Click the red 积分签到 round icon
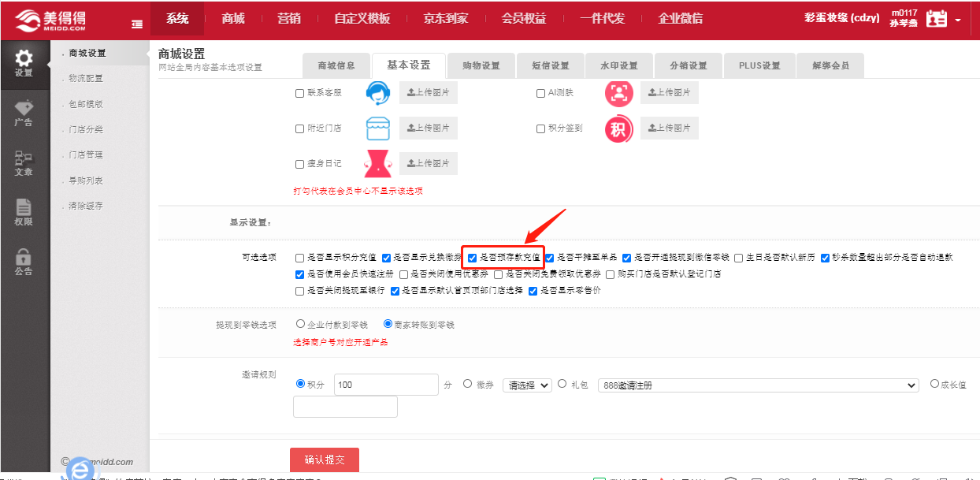The height and width of the screenshot is (480, 980). click(618, 129)
